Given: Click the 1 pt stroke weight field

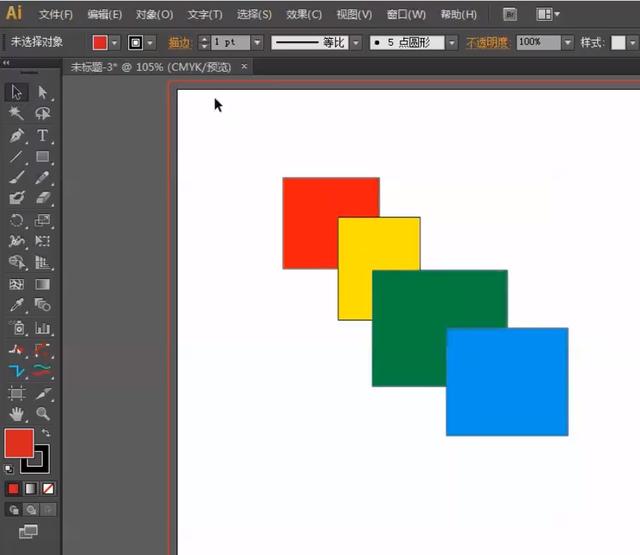Looking at the screenshot, I should [x=230, y=42].
